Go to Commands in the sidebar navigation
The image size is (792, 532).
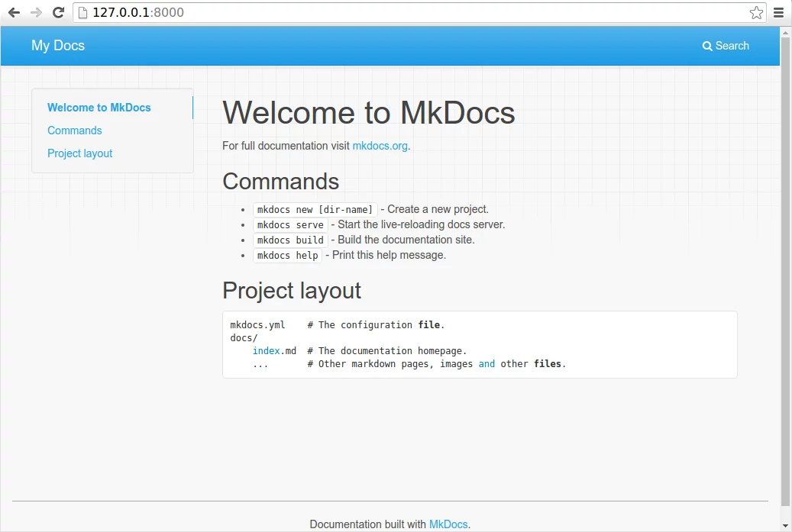[x=75, y=131]
